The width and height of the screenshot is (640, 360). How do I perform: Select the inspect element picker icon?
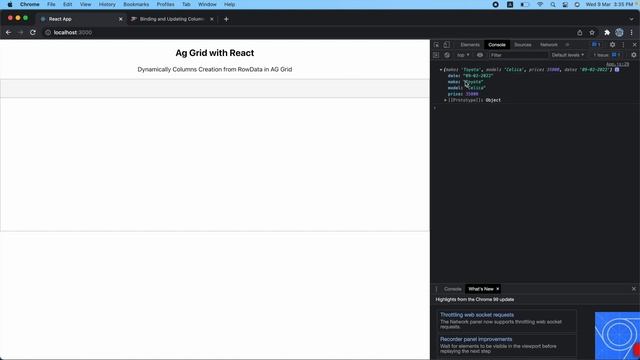pos(436,44)
